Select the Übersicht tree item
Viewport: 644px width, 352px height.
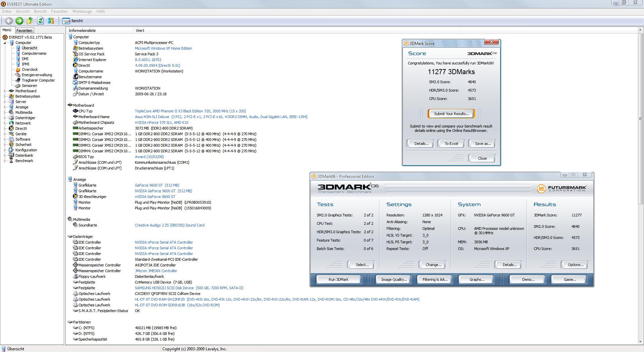29,48
